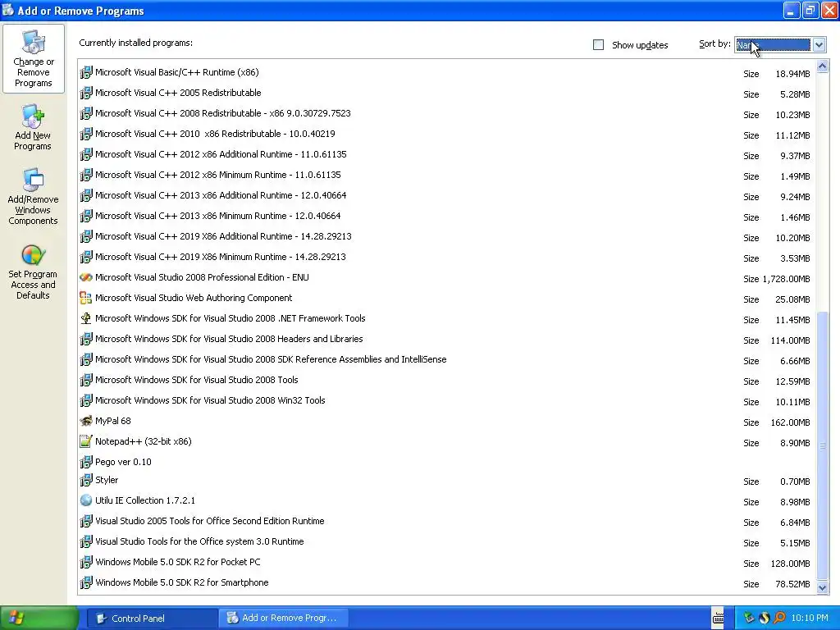Enable the Show updates checkbox
Screen dimensions: 840x630
click(598, 45)
